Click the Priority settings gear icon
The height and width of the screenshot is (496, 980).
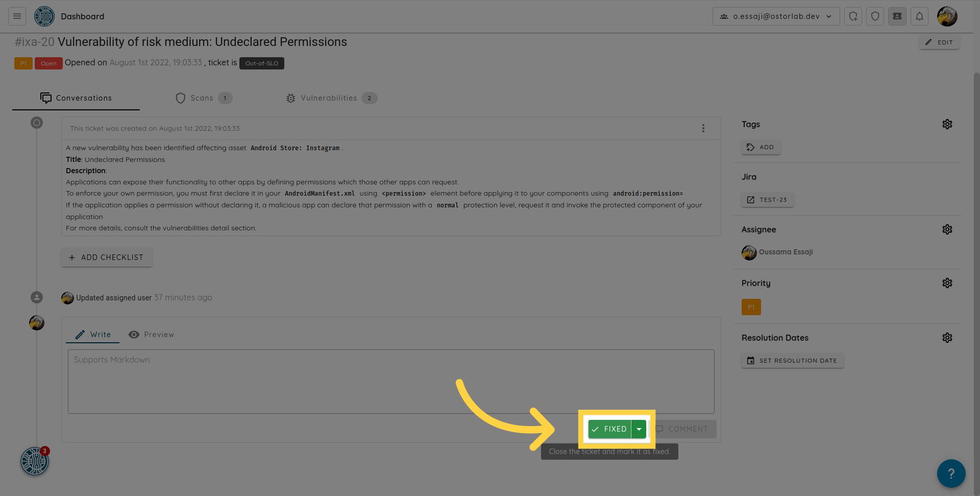pos(947,283)
